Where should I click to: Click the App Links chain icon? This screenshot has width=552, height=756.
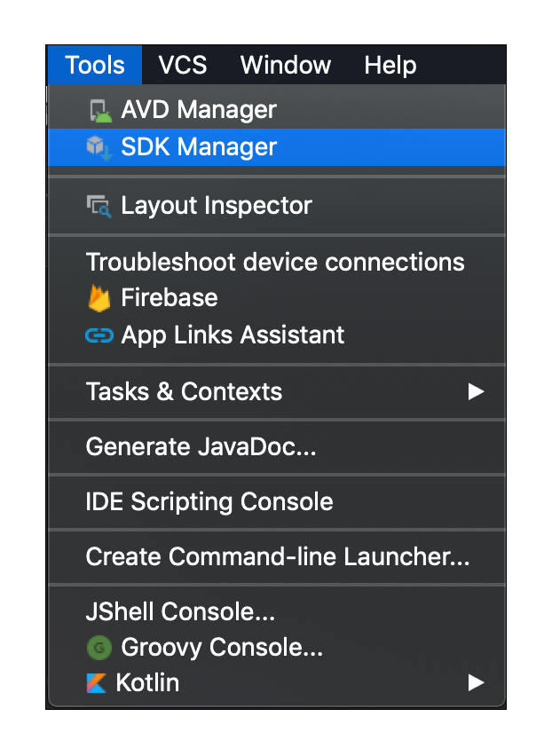(x=99, y=335)
